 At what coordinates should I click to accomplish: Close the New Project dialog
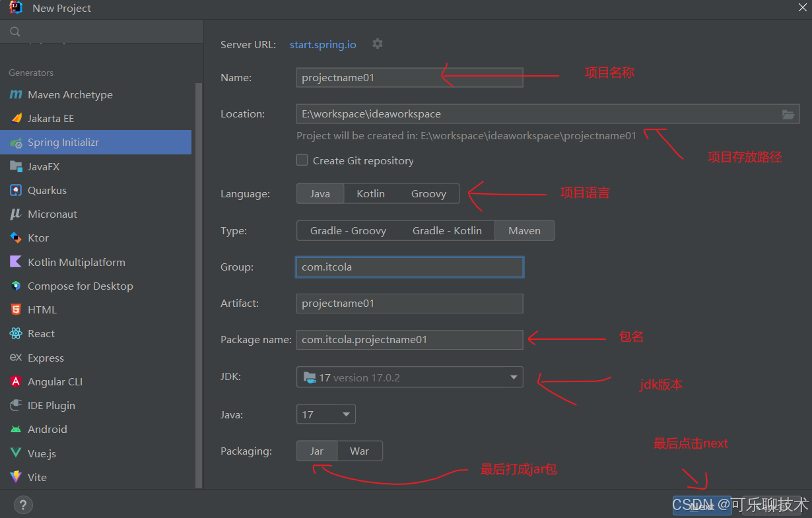tap(801, 7)
